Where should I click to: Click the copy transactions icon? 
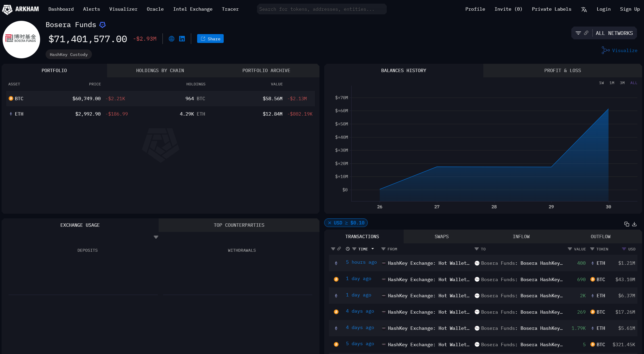point(627,224)
